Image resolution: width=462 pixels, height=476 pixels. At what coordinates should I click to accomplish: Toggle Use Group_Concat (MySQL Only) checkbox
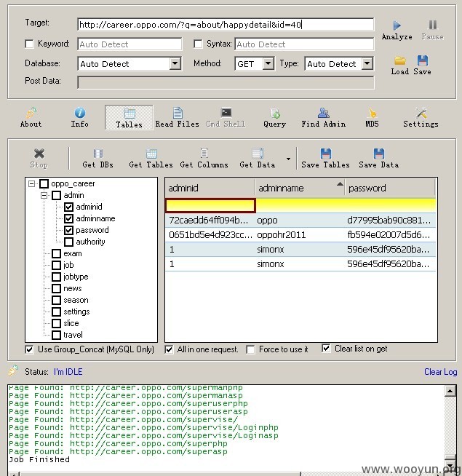(29, 349)
